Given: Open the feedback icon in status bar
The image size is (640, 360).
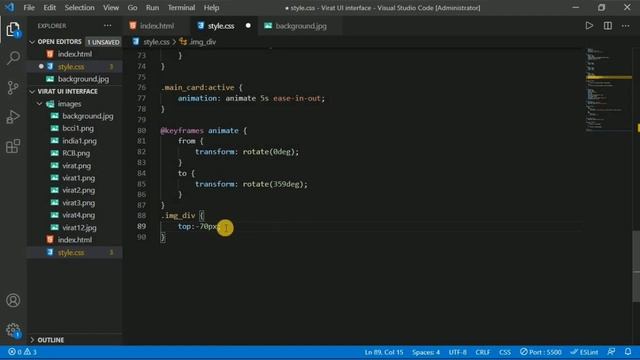Looking at the screenshot, I should point(611,352).
